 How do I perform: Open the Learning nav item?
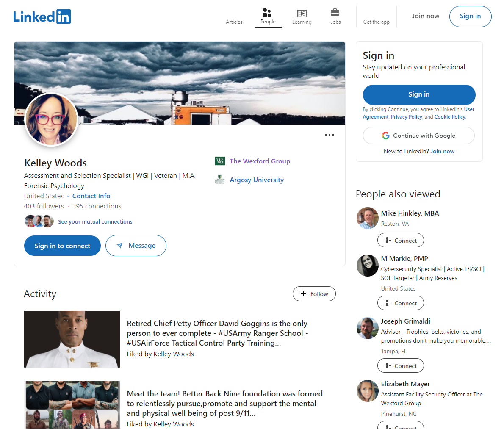(302, 17)
